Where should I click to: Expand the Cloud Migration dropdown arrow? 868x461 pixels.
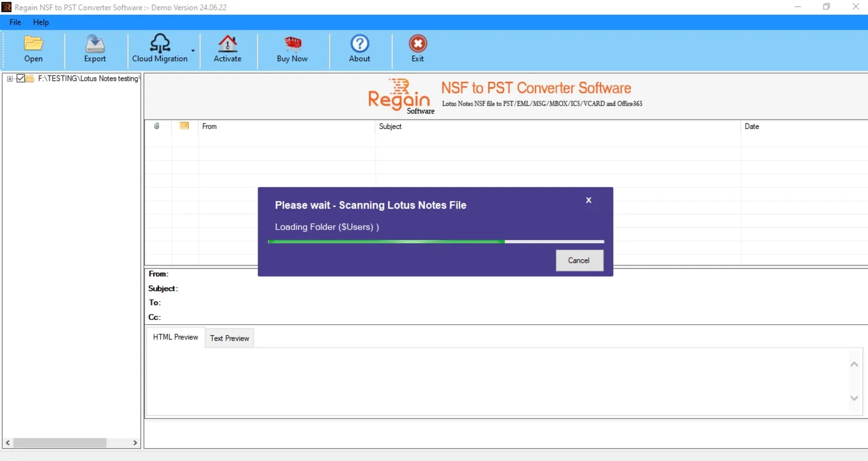pyautogui.click(x=193, y=51)
